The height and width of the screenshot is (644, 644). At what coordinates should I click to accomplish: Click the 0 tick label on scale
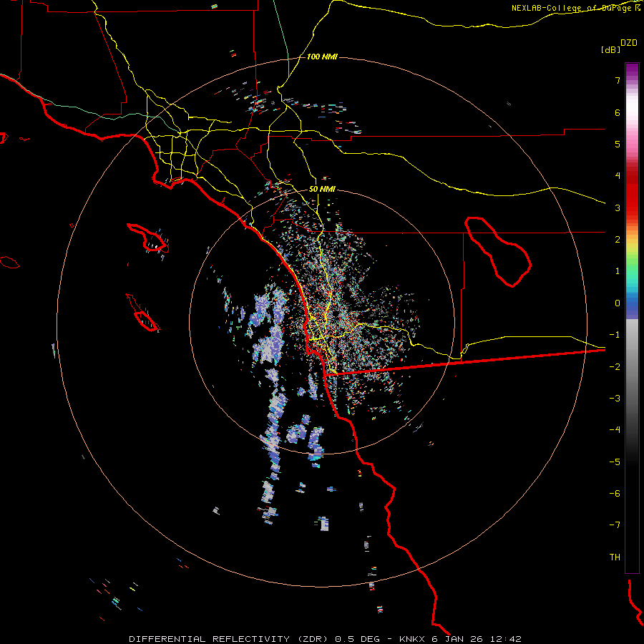click(x=618, y=303)
